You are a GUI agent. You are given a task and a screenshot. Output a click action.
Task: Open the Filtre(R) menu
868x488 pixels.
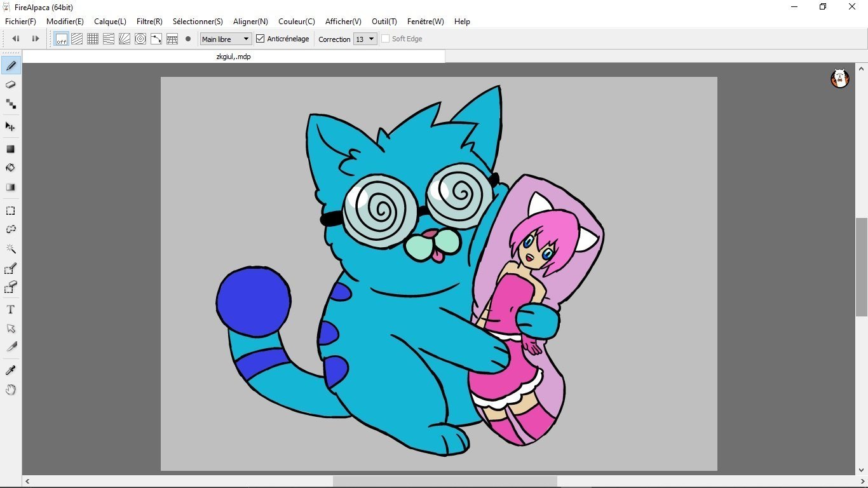point(149,22)
